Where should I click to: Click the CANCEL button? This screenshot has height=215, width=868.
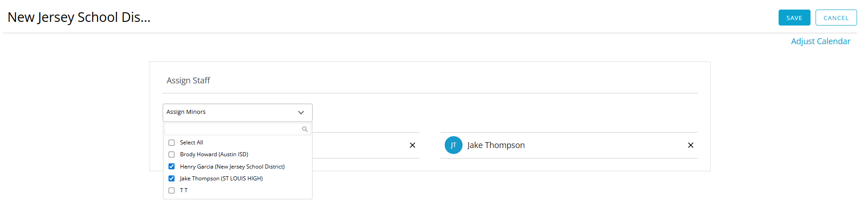pyautogui.click(x=836, y=18)
